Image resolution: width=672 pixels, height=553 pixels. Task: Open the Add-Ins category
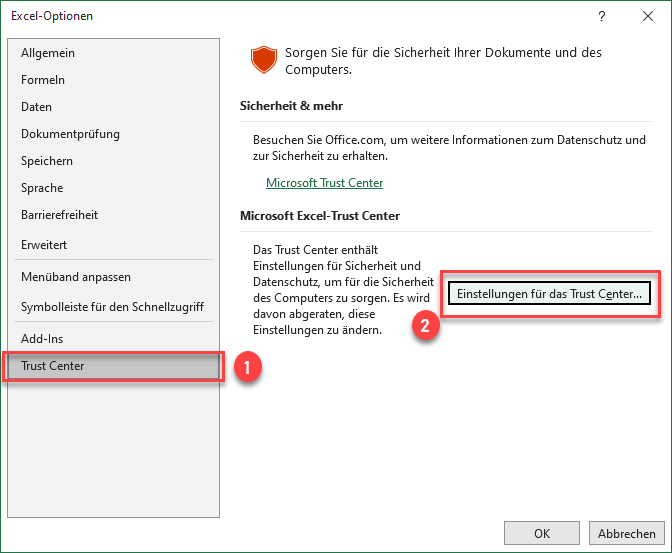click(x=114, y=339)
